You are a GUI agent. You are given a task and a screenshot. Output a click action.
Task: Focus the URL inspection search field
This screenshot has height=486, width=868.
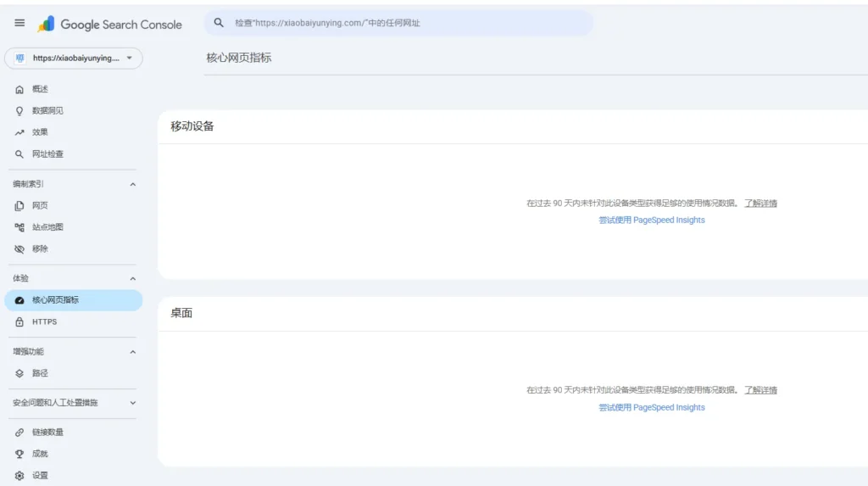point(398,23)
